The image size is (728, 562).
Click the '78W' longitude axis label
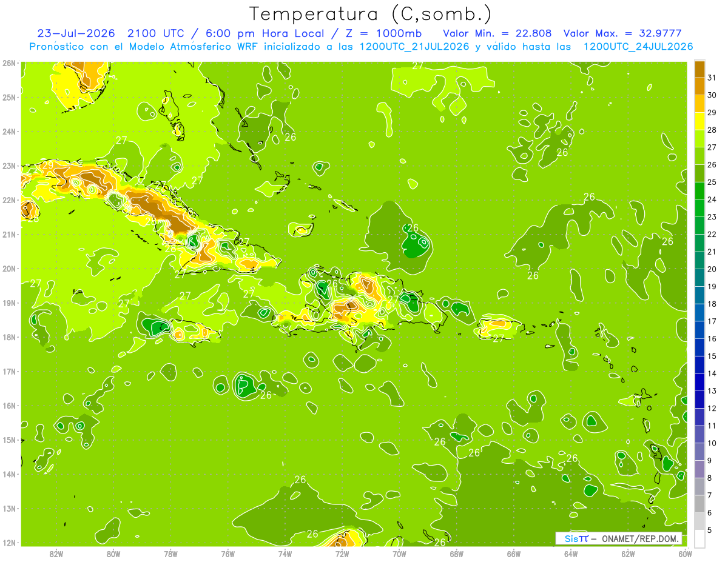(170, 554)
